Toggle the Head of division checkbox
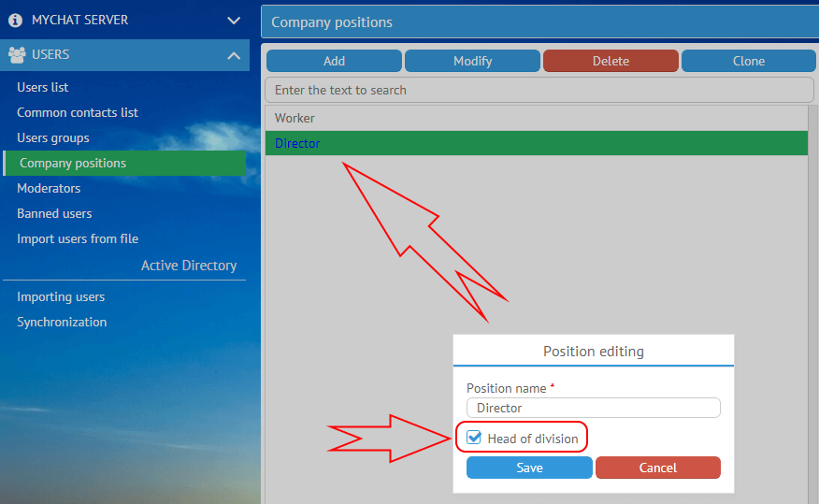 [474, 439]
